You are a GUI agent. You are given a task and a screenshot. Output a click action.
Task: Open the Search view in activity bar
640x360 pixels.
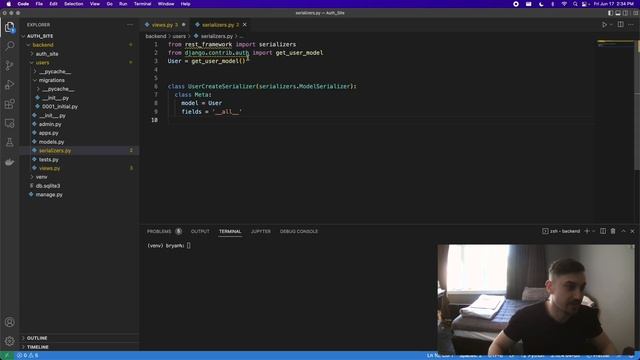click(x=9, y=46)
